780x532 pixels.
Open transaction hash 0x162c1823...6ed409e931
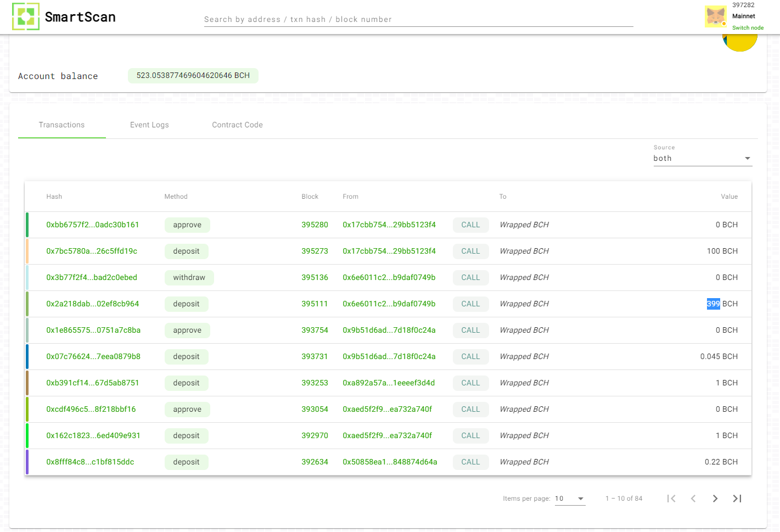tap(93, 436)
